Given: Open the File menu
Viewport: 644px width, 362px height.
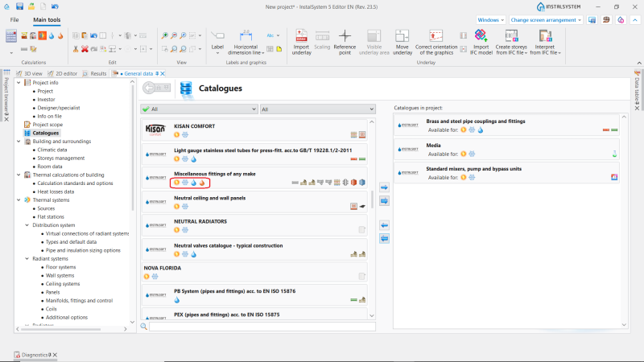Looking at the screenshot, I should (x=14, y=19).
